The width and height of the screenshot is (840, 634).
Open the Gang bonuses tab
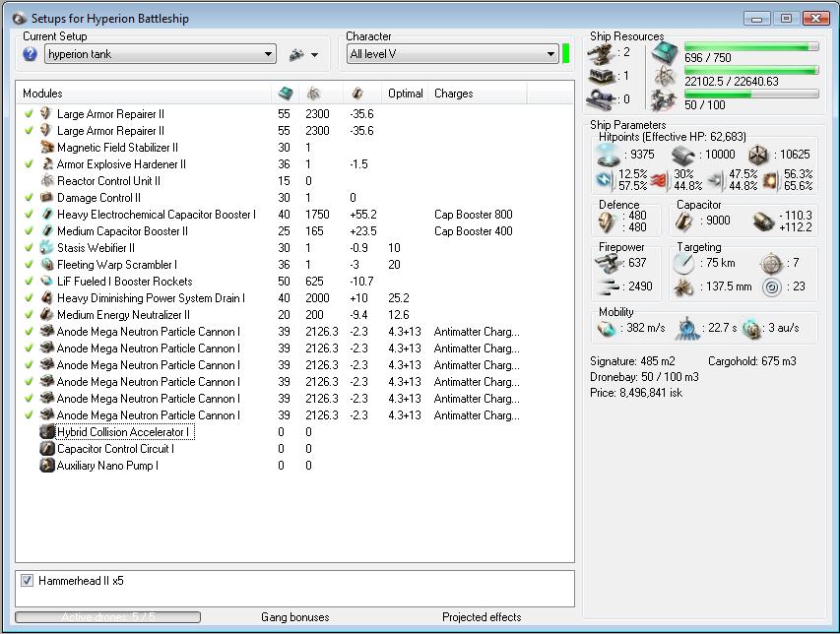pyautogui.click(x=295, y=617)
